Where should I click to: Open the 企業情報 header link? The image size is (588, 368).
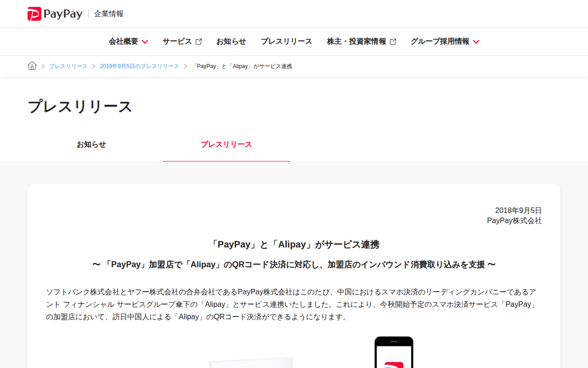click(x=109, y=14)
